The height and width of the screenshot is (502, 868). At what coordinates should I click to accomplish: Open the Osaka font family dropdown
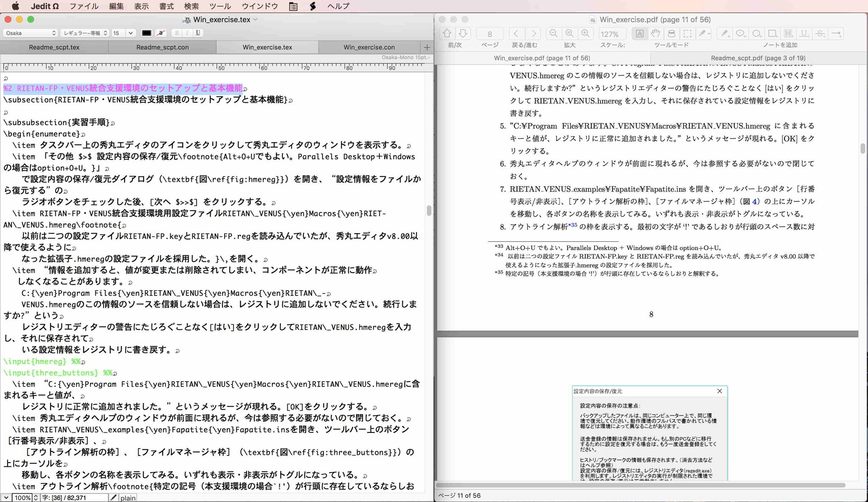(30, 33)
